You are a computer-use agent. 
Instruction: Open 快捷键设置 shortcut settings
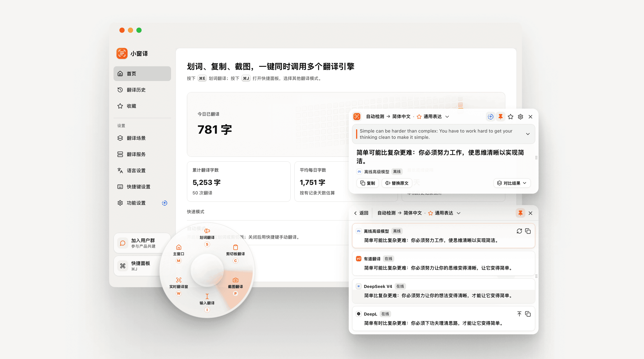[x=142, y=187]
